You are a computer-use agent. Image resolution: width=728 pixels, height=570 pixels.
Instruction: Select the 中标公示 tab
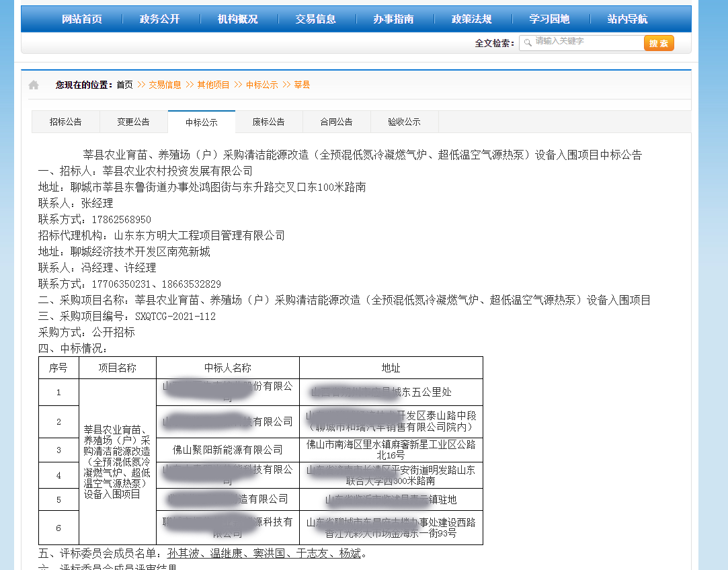pos(202,122)
